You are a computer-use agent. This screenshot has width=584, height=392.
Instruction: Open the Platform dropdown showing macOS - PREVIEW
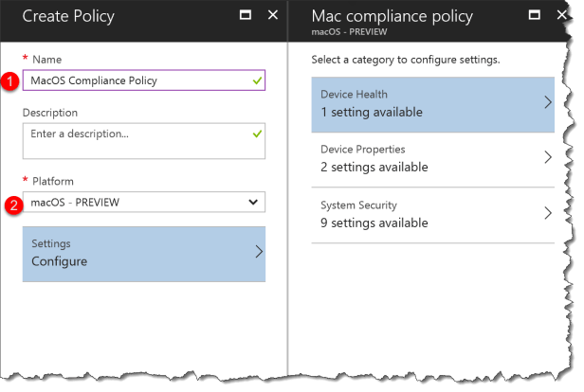point(144,202)
